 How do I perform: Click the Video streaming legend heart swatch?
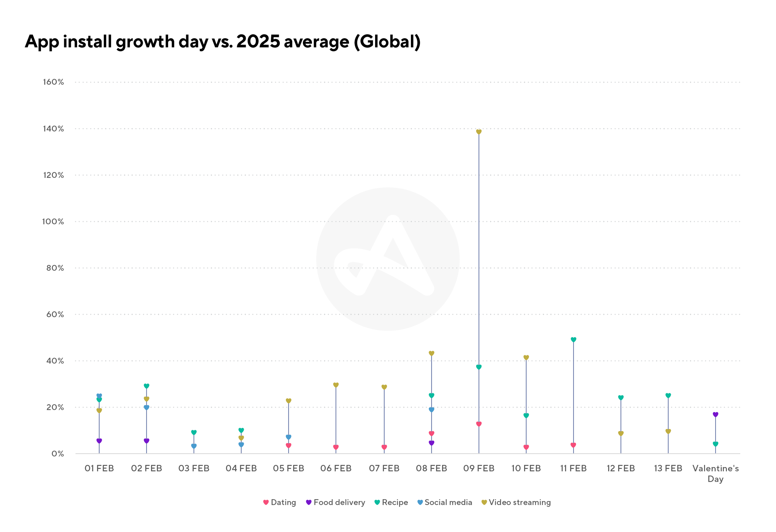484,502
